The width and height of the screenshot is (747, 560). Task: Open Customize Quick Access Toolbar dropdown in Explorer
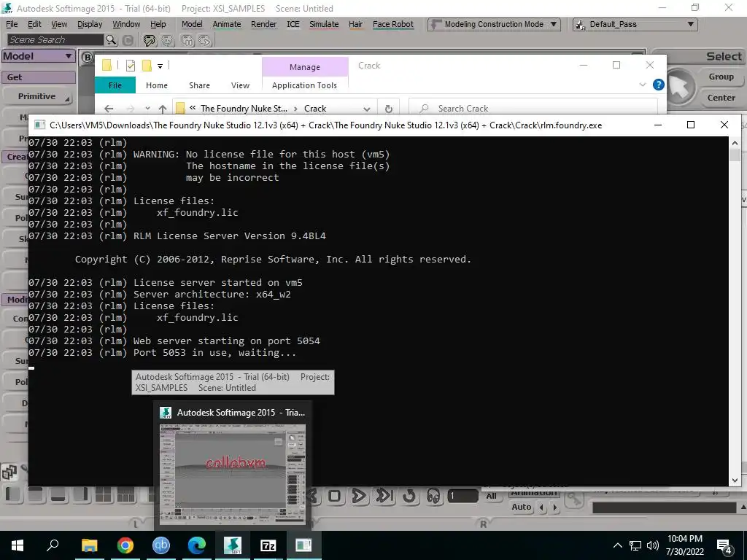point(160,66)
